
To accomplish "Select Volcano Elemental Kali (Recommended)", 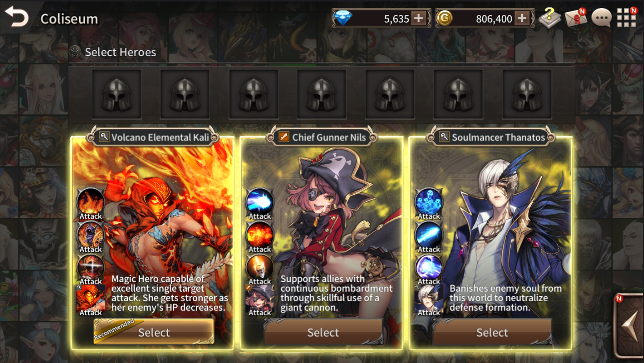I will pyautogui.click(x=154, y=332).
